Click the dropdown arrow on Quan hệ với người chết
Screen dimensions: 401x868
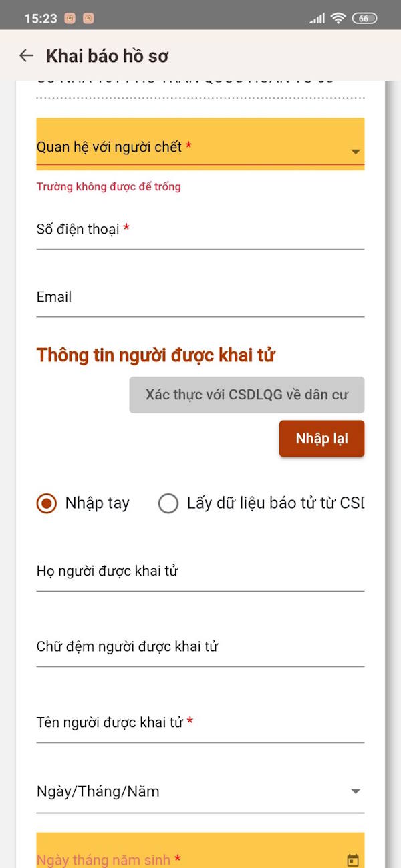point(356,152)
